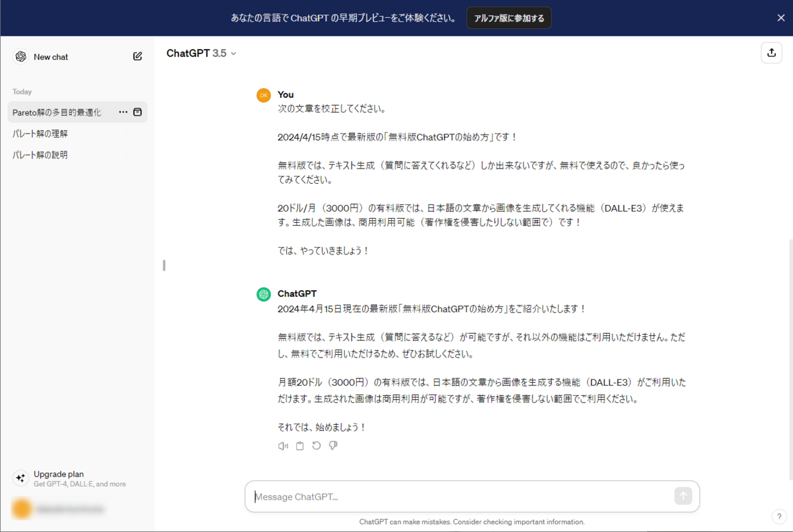The width and height of the screenshot is (793, 532).
Task: Collapse the sidebar with the handle
Action: tap(164, 266)
